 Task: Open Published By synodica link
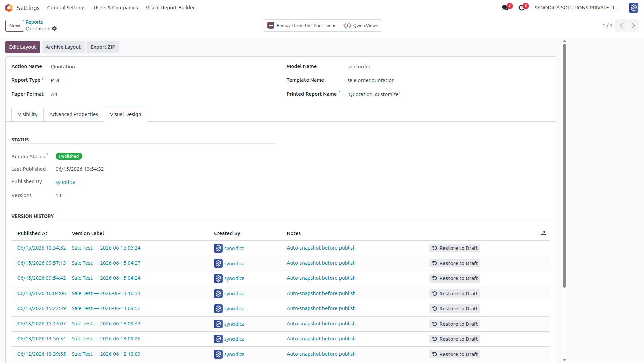pos(65,182)
